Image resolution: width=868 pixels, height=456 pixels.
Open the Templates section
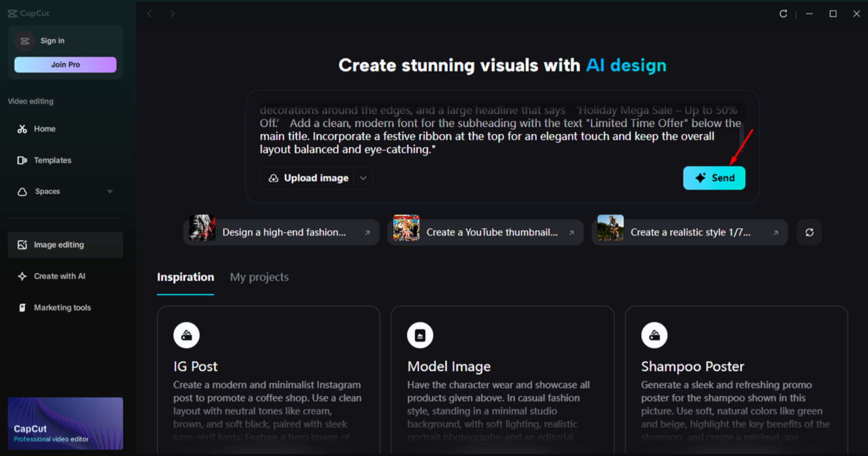52,160
